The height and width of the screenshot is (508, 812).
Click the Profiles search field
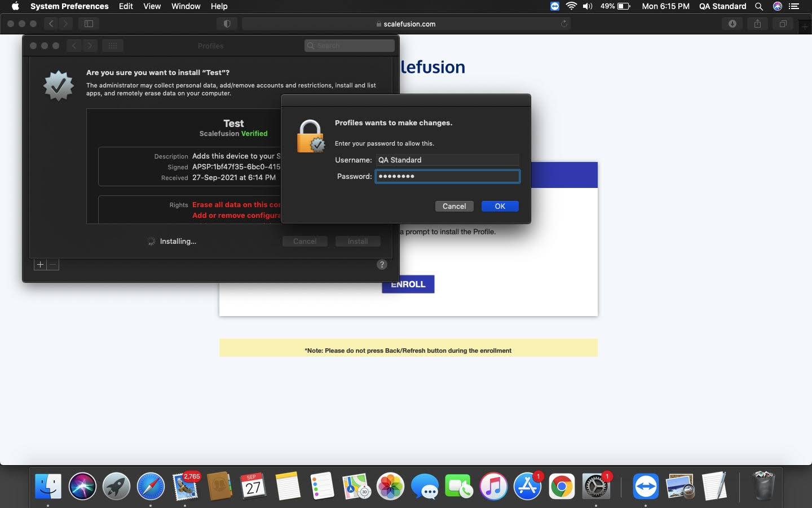click(350, 46)
